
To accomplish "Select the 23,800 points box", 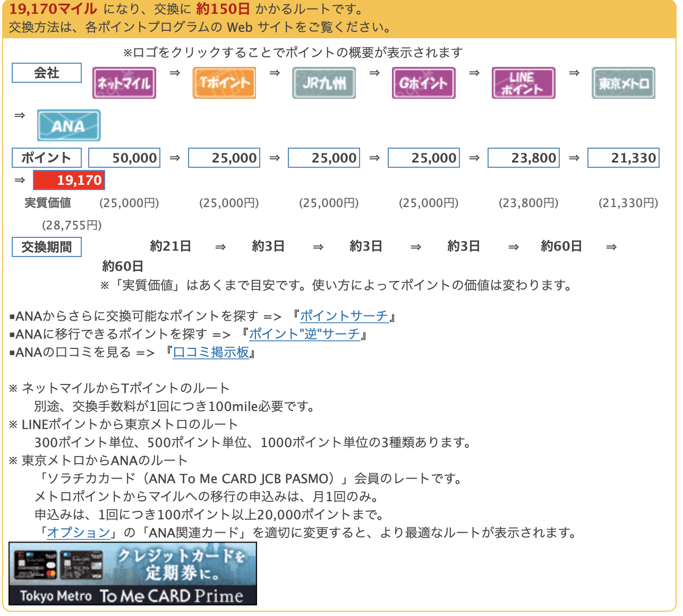I will [524, 158].
